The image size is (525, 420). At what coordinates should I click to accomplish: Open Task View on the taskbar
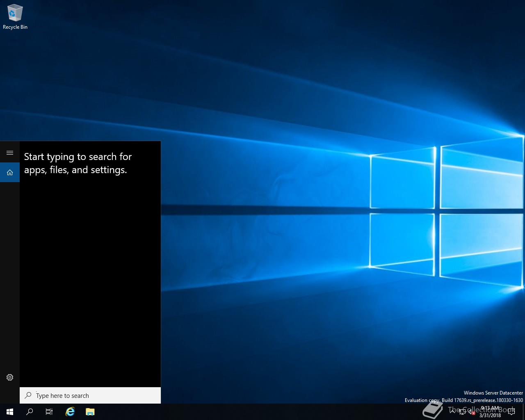(x=49, y=412)
